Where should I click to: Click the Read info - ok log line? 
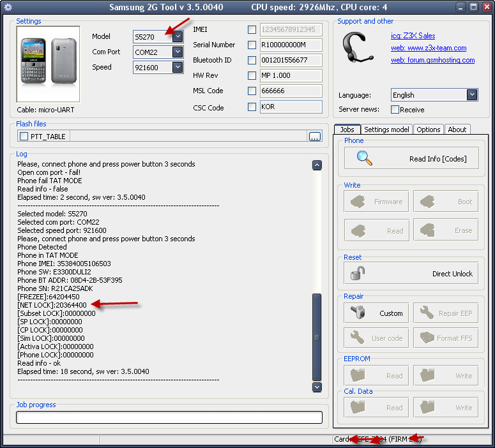click(x=39, y=363)
